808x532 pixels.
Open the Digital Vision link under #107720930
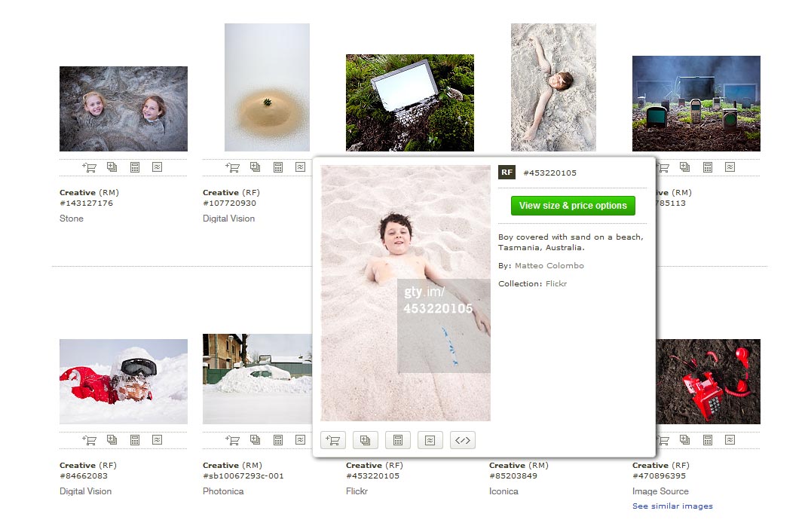tap(228, 219)
